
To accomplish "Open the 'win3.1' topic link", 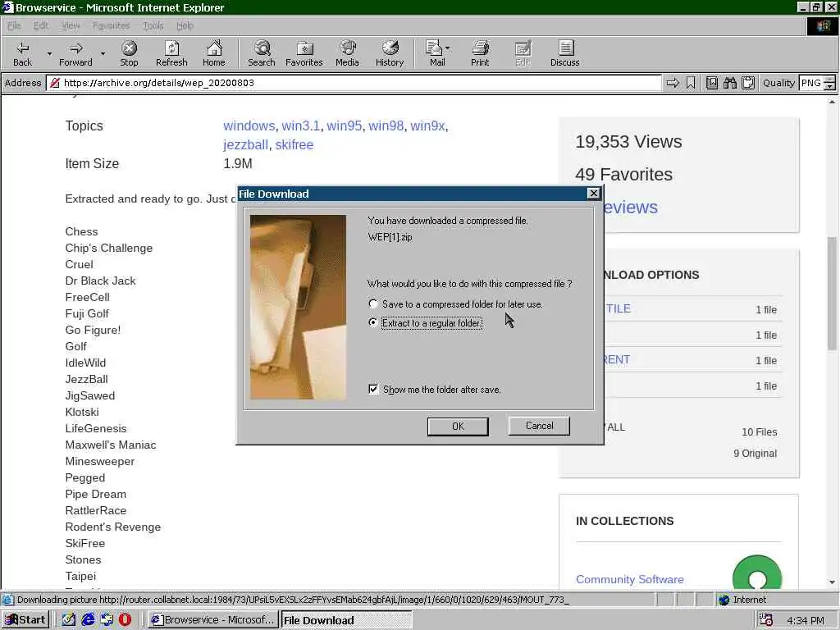I will (301, 126).
